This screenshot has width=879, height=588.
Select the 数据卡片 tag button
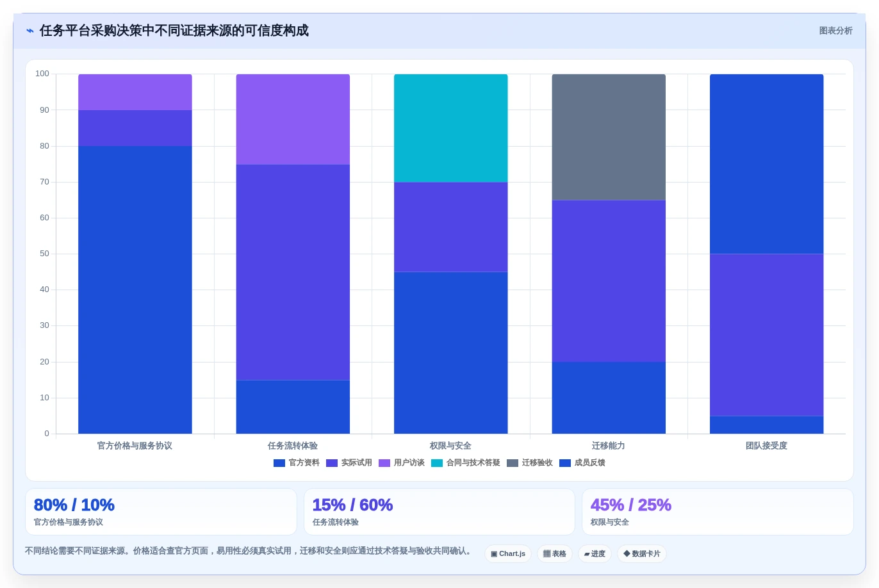tap(642, 553)
